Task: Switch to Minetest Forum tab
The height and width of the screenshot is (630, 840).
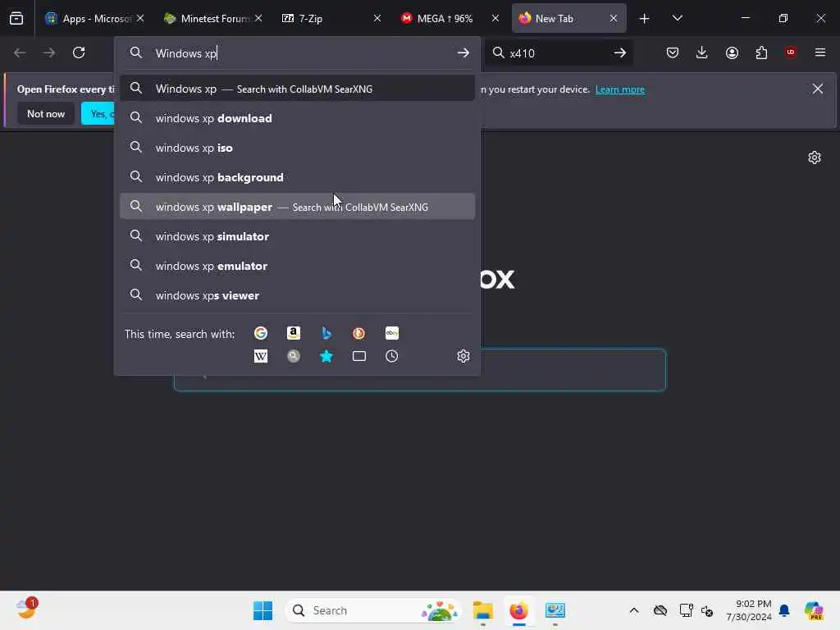Action: point(213,18)
